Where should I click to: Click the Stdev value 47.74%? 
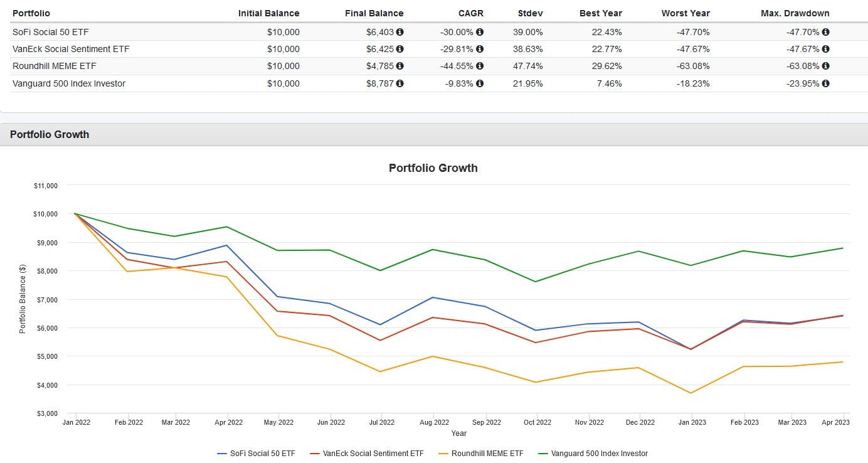click(x=528, y=66)
